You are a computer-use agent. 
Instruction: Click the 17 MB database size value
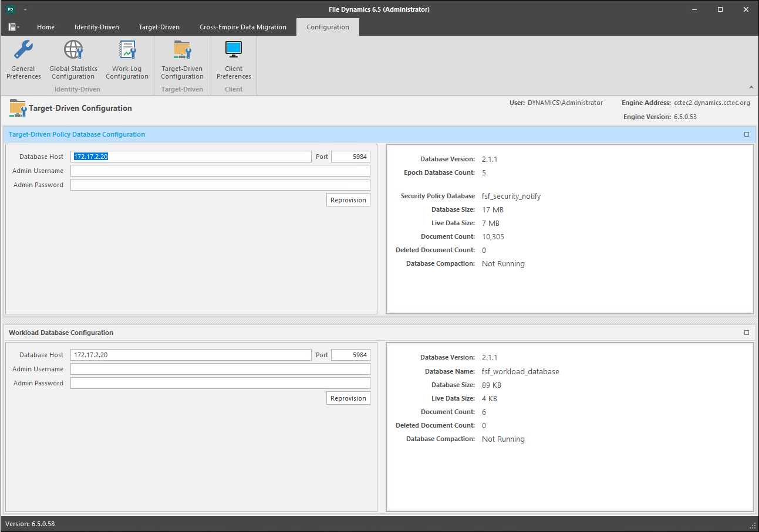coord(493,209)
